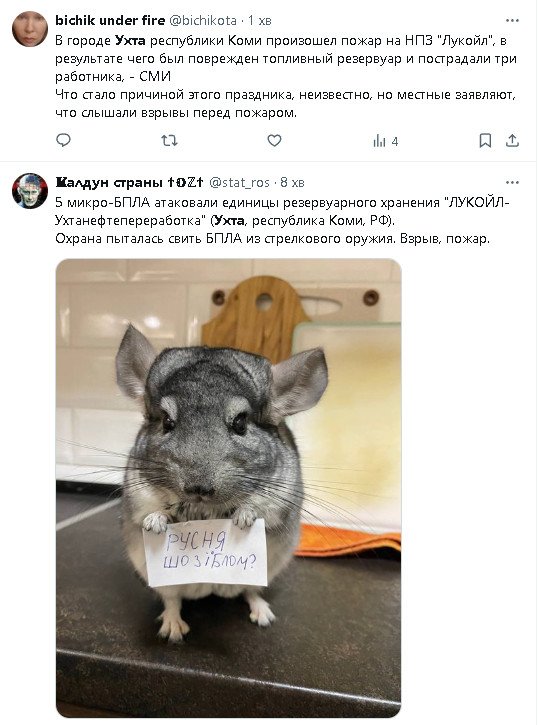Open the Калдун страны display name
This screenshot has width=538, height=725.
129,182
